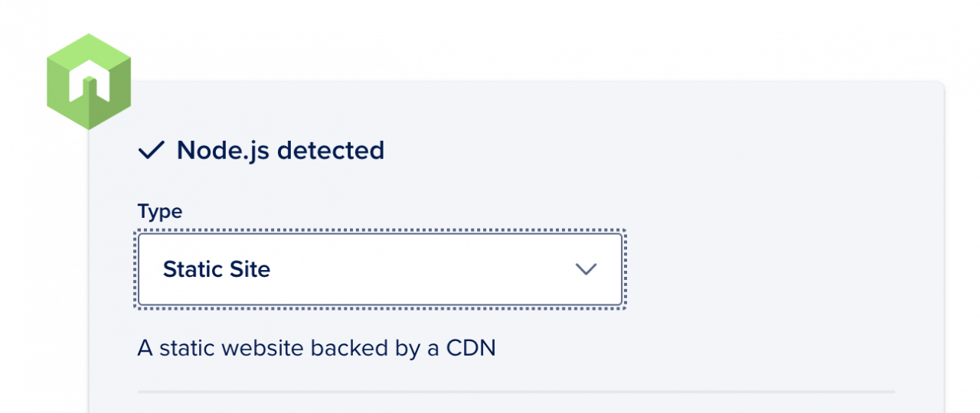The height and width of the screenshot is (413, 980).
Task: Click the white n shape inside Node.js logo
Action: click(x=89, y=83)
